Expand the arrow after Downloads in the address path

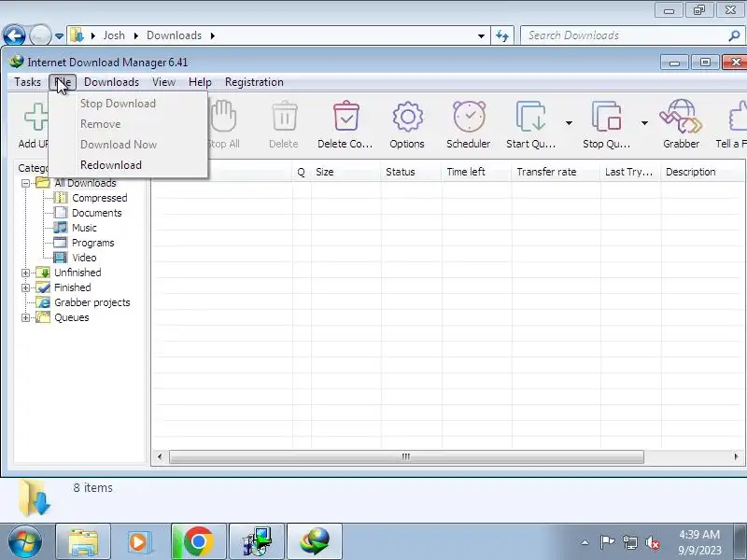pyautogui.click(x=213, y=35)
